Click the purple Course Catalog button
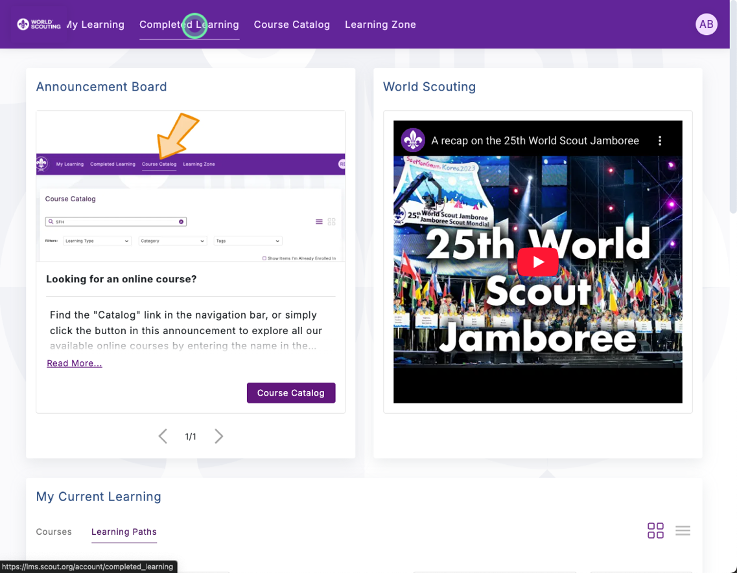738x574 pixels. 291,393
